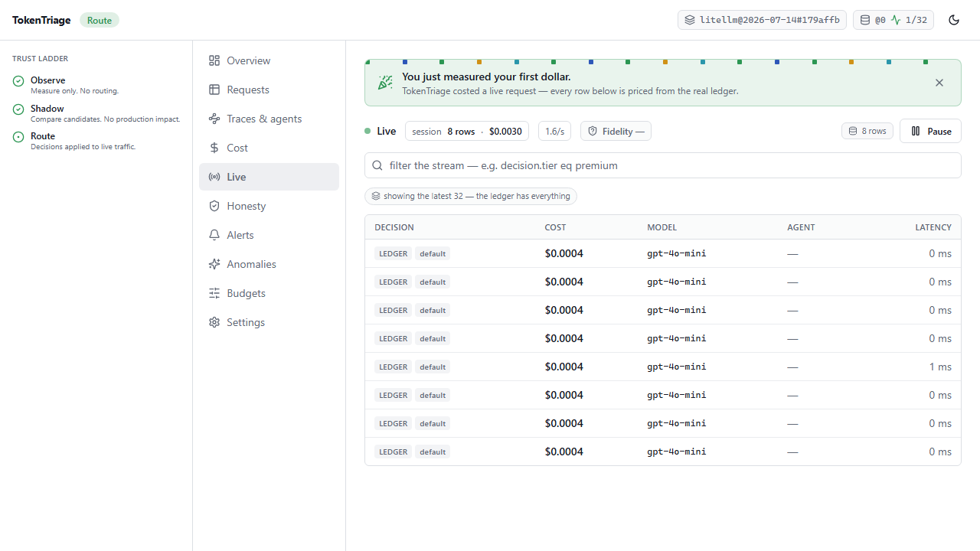Click the layers icon in latest 32 chip
This screenshot has height=551, width=980.
(x=376, y=196)
